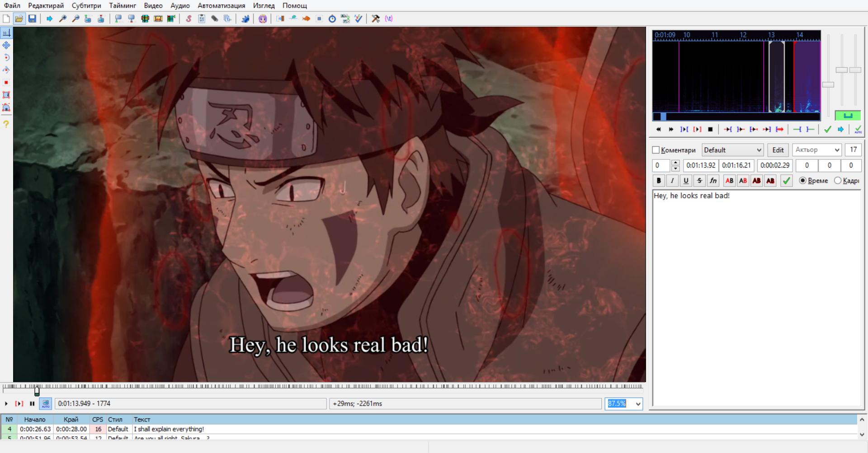
Task: Open the Редактирай menu
Action: (46, 5)
